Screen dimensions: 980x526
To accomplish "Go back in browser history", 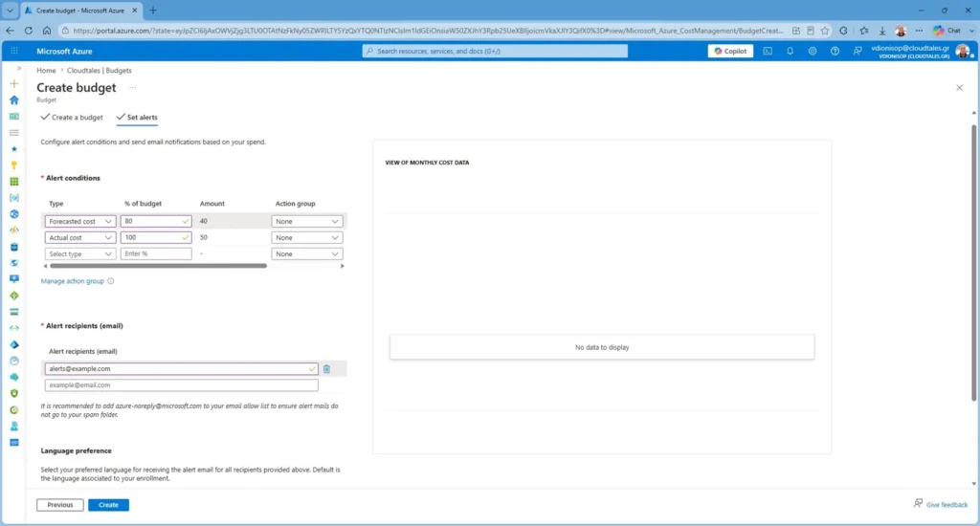I will click(10, 31).
